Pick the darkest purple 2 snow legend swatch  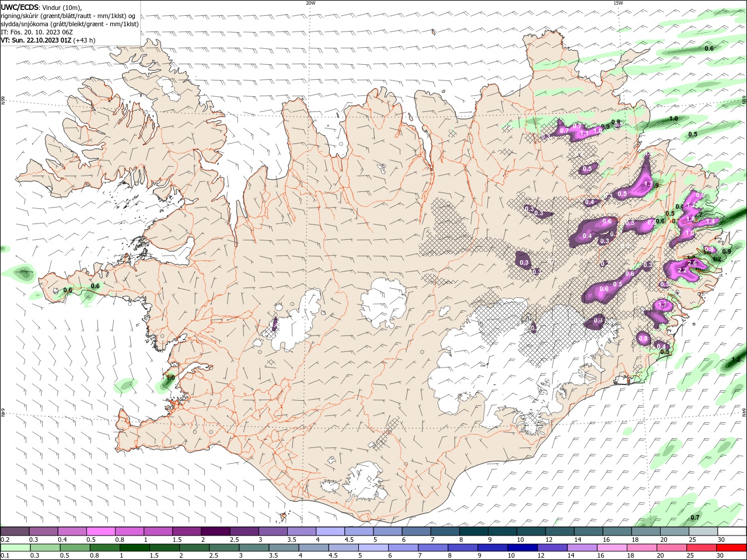tap(215, 531)
